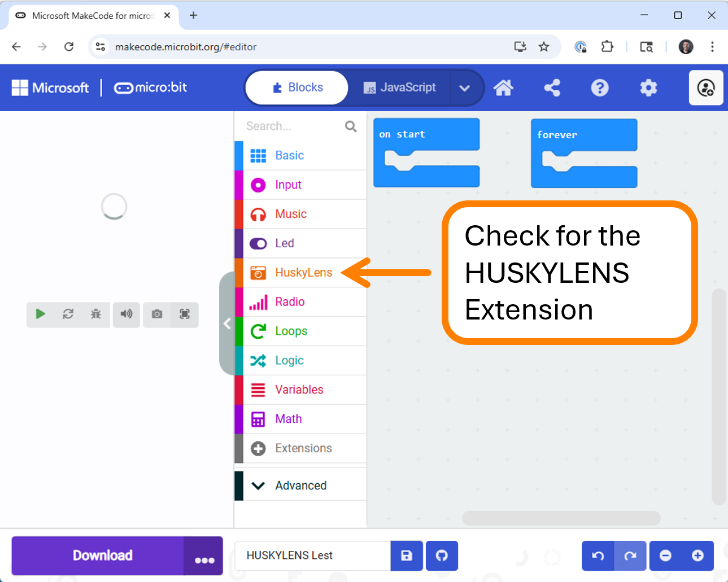Restart the simulator

tap(68, 314)
